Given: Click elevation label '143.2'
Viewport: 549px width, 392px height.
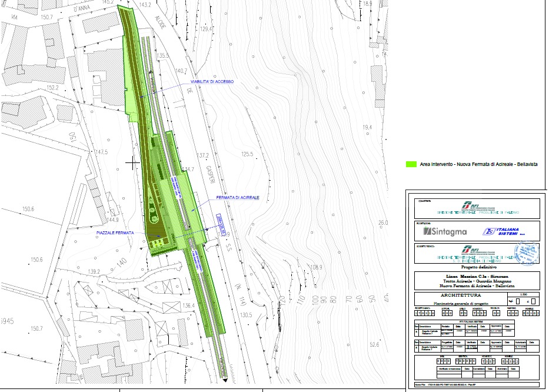Looking at the screenshot, I should pos(145,5).
